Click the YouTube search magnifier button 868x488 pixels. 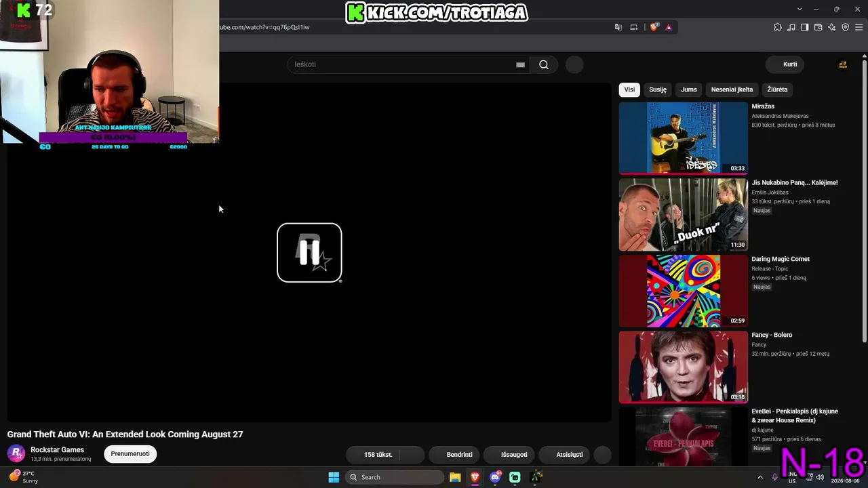(544, 64)
